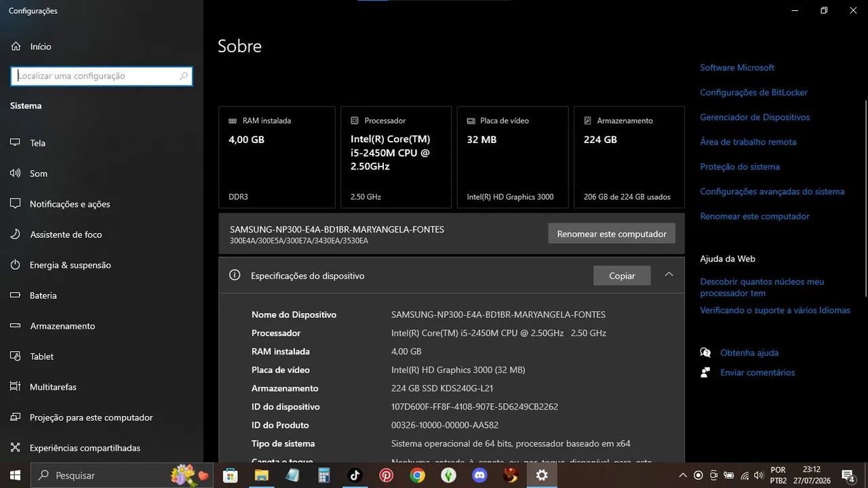Show hidden tray icons chevron

click(x=683, y=476)
